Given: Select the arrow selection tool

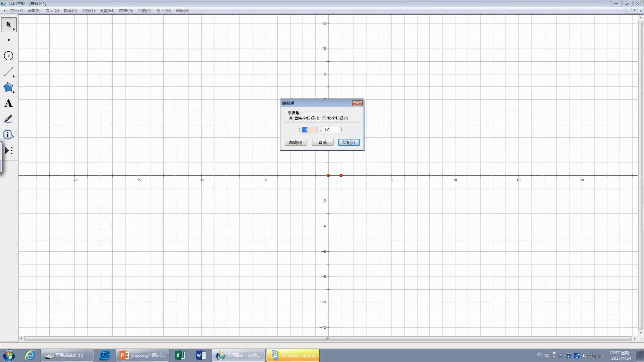Looking at the screenshot, I should [8, 24].
